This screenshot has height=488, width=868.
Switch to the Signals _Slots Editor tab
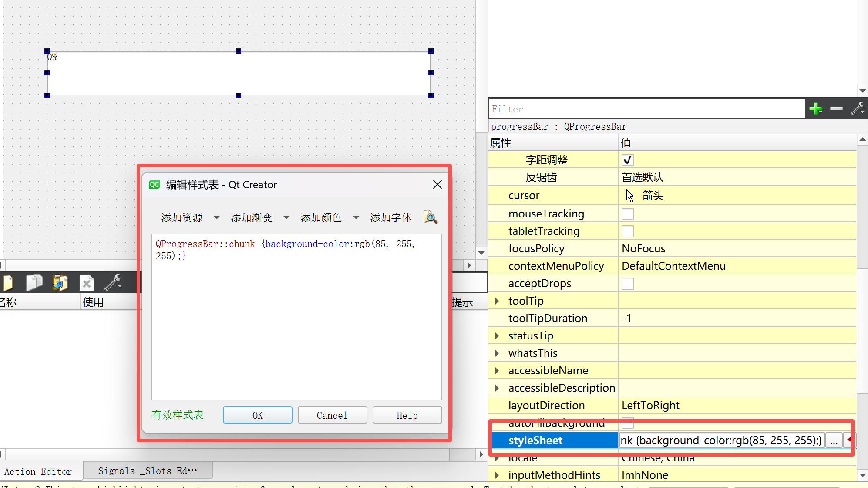[x=148, y=471]
